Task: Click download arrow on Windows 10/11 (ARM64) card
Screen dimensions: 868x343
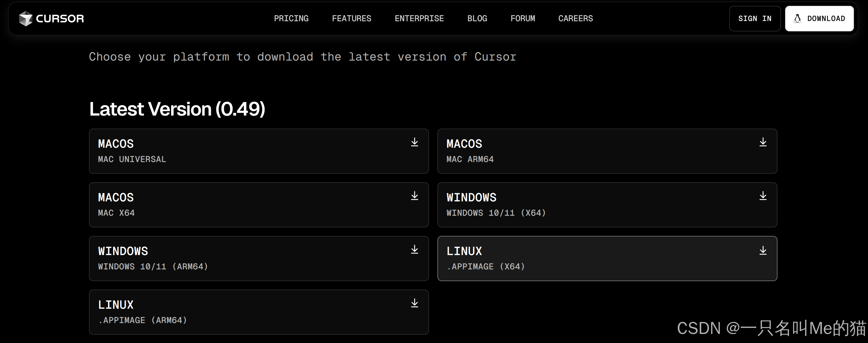Action: click(x=414, y=250)
